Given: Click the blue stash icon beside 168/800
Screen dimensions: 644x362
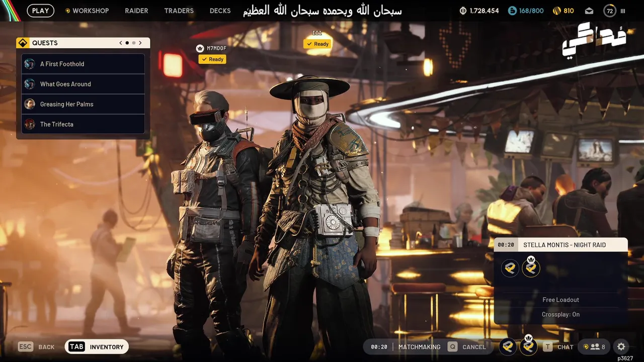Looking at the screenshot, I should tap(512, 11).
